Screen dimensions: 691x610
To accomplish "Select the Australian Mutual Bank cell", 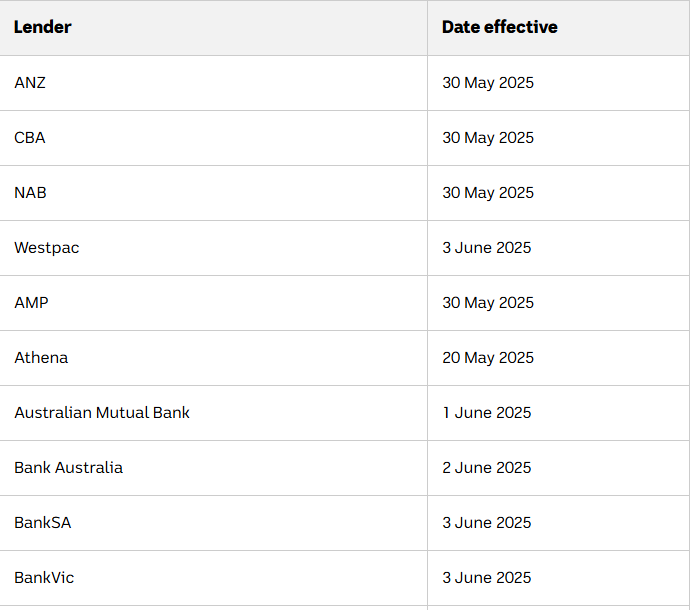I will (213, 413).
